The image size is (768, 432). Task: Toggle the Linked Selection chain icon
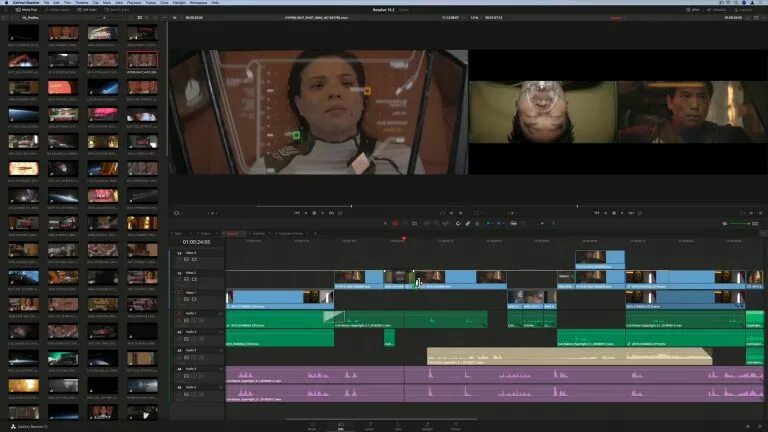point(468,223)
